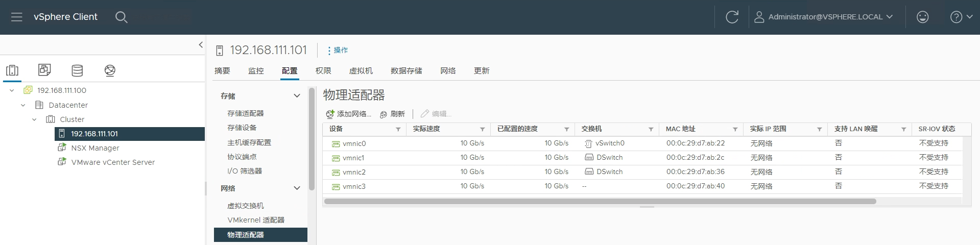Click the configuration menu vertical scrollbar
Screen dimensions: 980x245
312,139
